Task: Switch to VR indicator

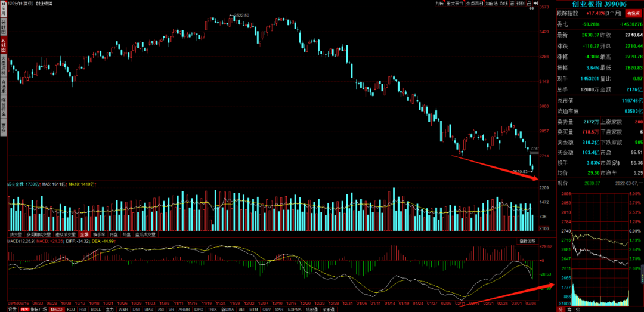Action: coord(171,309)
